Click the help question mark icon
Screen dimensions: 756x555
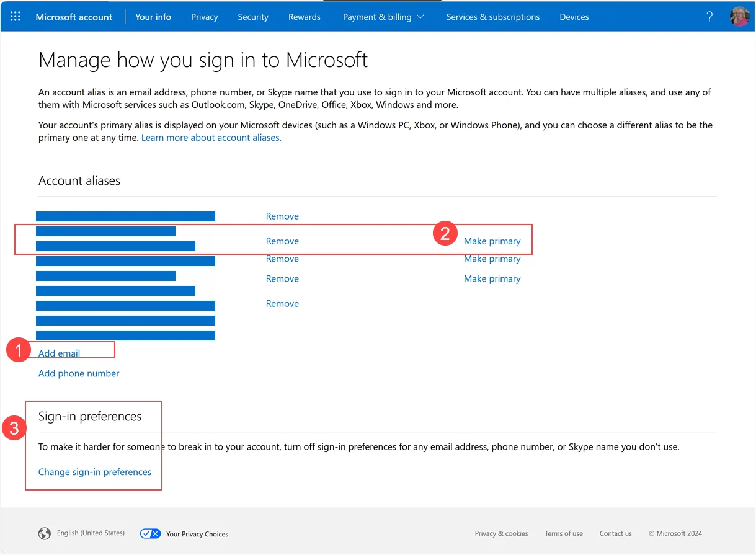(x=709, y=17)
